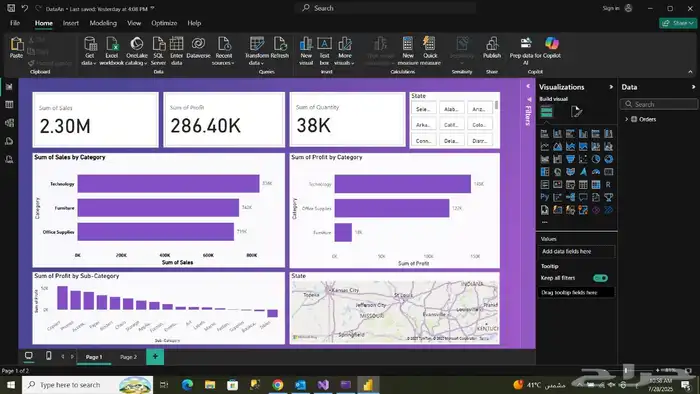The height and width of the screenshot is (394, 700).
Task: Toggle the Dela.. state slicer tile
Action: 451,140
